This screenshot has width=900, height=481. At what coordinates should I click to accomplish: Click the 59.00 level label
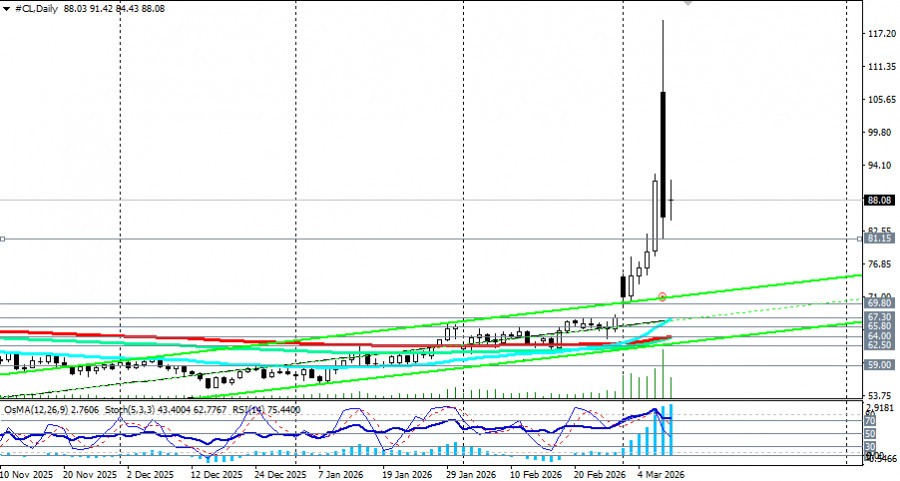click(879, 365)
